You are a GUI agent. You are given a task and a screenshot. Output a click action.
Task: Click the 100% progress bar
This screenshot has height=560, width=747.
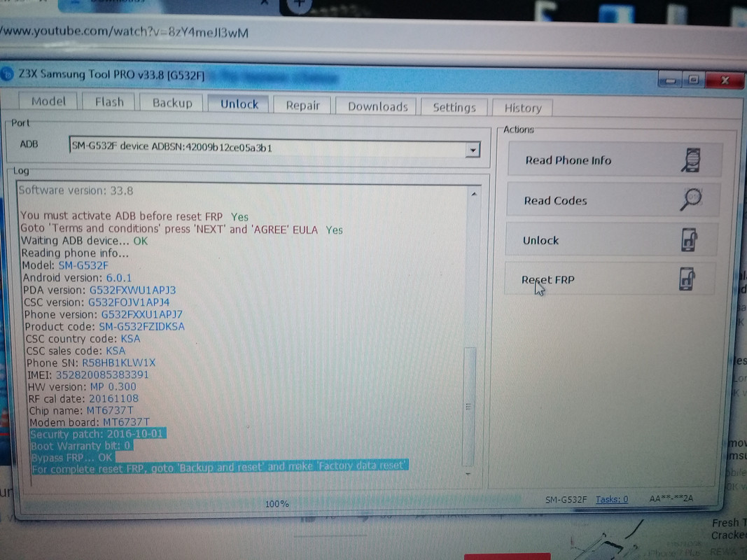point(273,503)
